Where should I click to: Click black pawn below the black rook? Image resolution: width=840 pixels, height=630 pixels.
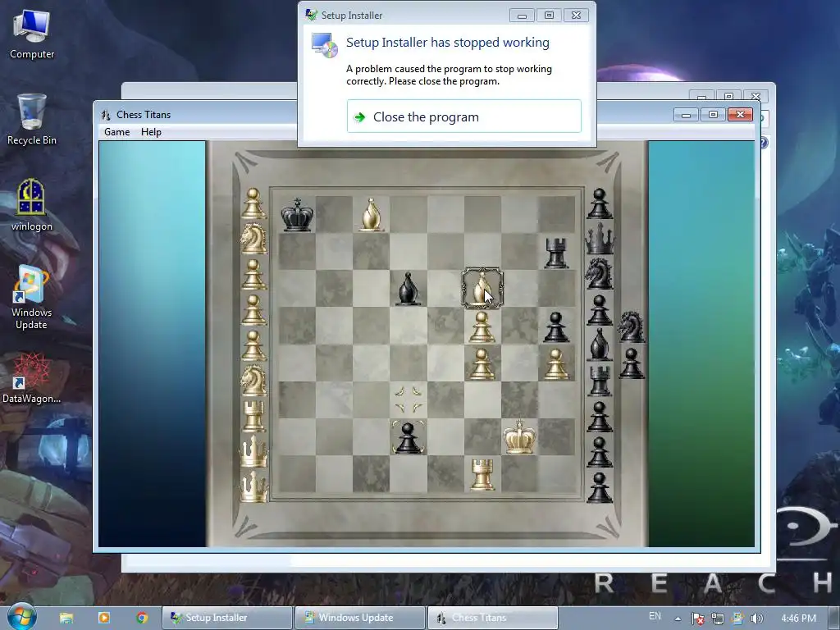556,326
